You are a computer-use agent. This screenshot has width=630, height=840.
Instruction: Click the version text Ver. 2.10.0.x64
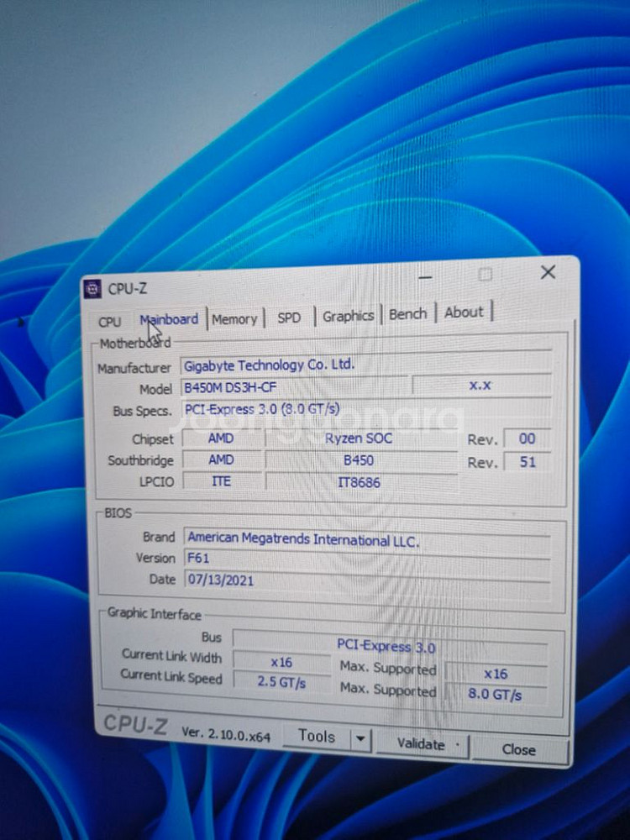click(x=225, y=734)
